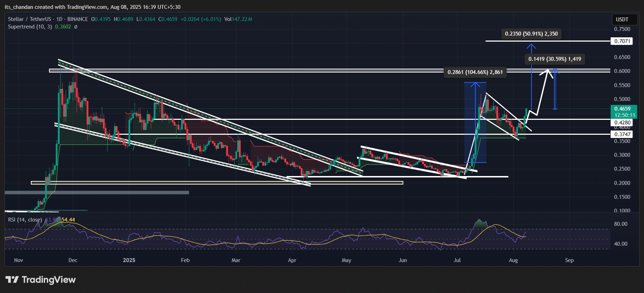The height and width of the screenshot is (293, 644).
Task: Click the 2025 marker on time axis
Action: point(129,260)
